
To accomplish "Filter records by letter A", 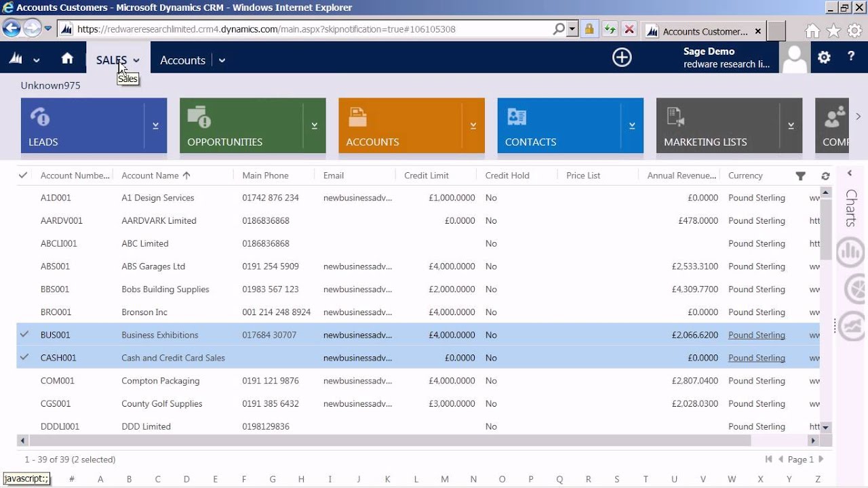I will 100,479.
